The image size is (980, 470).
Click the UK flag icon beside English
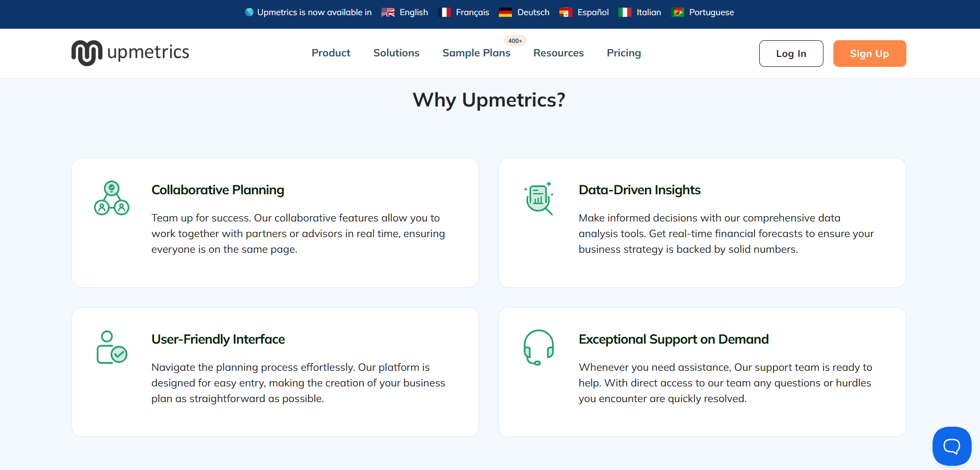click(x=388, y=13)
